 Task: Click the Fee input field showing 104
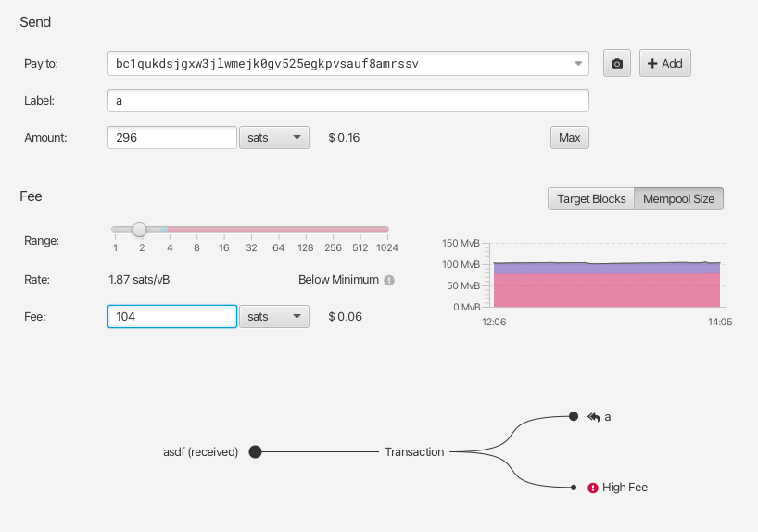click(x=172, y=317)
